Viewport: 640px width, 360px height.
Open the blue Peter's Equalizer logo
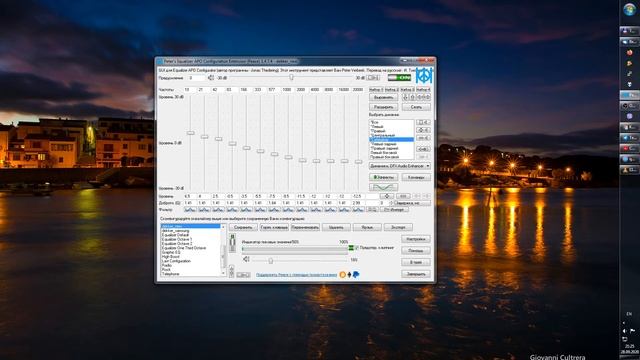[x=424, y=76]
